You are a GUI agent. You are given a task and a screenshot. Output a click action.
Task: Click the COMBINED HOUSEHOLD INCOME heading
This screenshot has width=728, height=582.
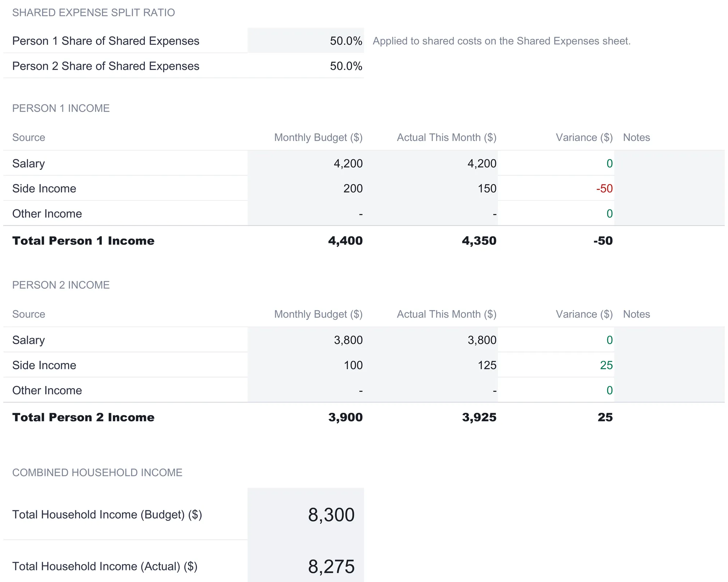coord(97,472)
